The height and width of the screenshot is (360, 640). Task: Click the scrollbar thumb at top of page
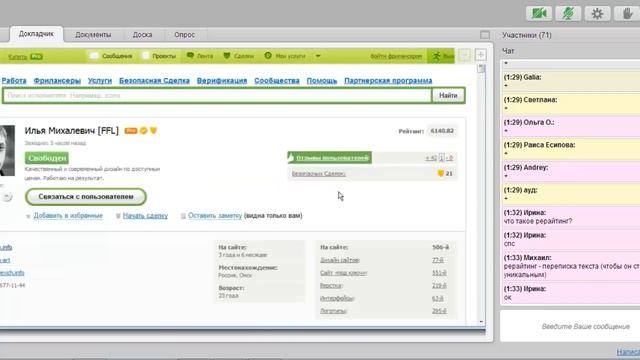click(481, 68)
